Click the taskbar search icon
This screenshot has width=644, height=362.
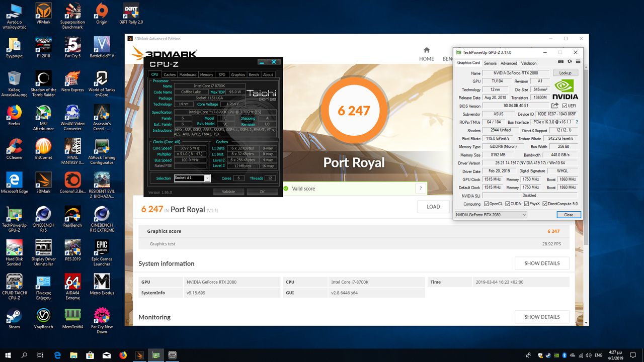[24, 355]
